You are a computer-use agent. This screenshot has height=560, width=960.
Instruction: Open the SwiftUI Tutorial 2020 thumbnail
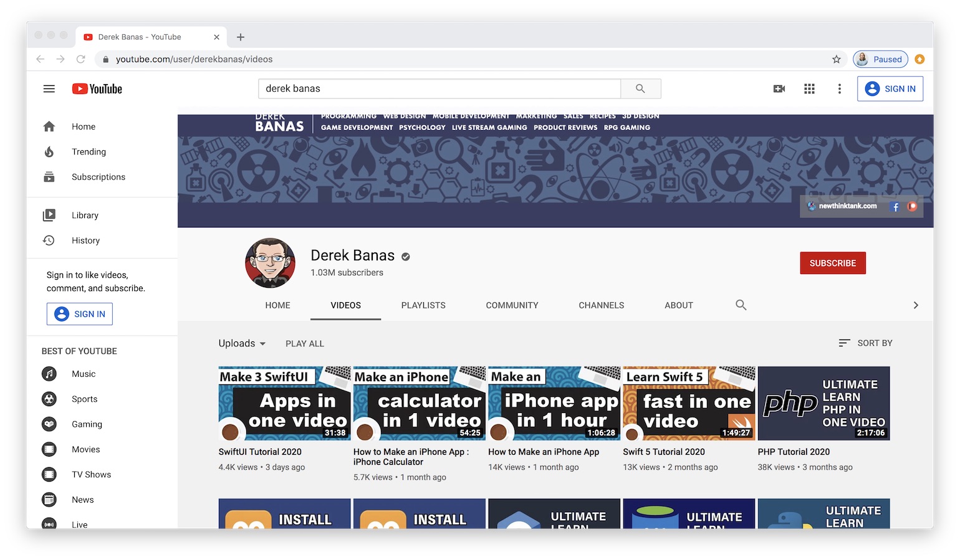pyautogui.click(x=284, y=404)
